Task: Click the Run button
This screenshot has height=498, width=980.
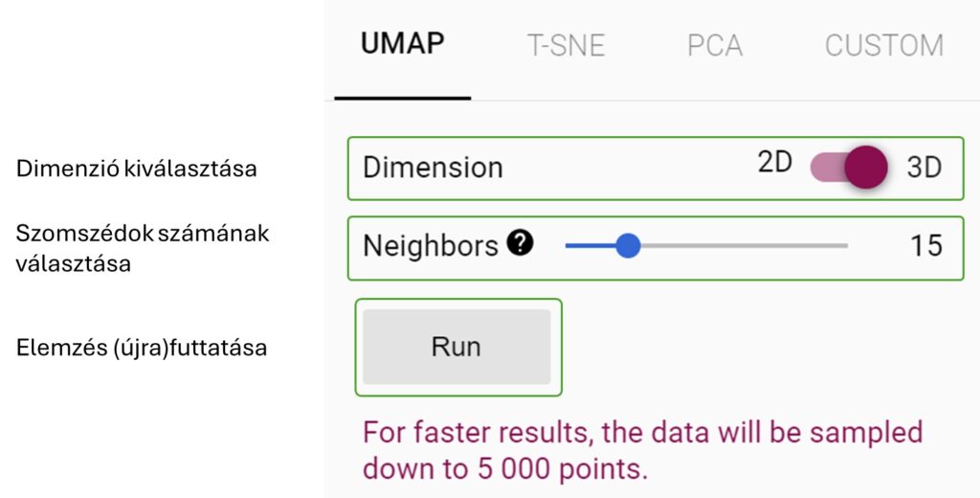Action: (457, 347)
